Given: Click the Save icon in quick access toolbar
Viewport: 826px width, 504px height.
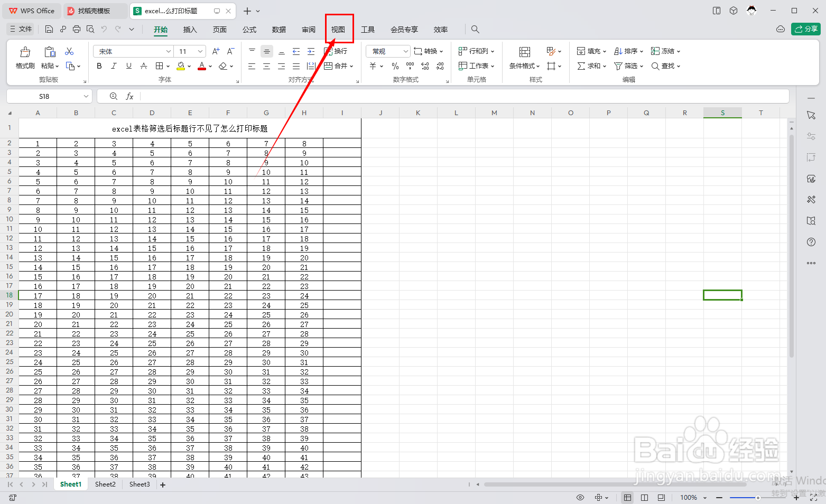Looking at the screenshot, I should pyautogui.click(x=49, y=29).
